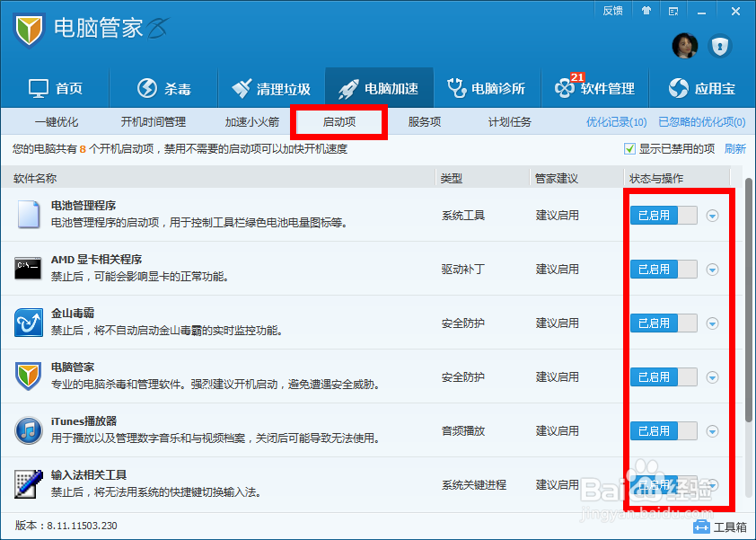This screenshot has width=756, height=540.
Task: Open the account protection shield badge
Action: click(720, 47)
